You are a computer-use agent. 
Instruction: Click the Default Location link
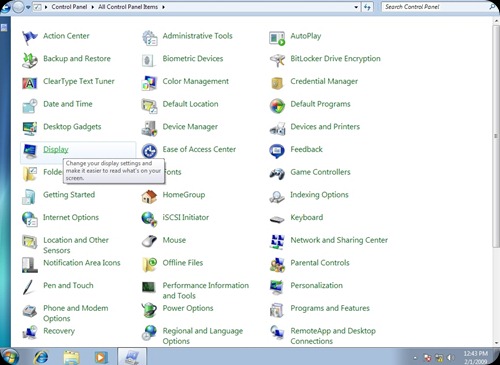(x=190, y=104)
